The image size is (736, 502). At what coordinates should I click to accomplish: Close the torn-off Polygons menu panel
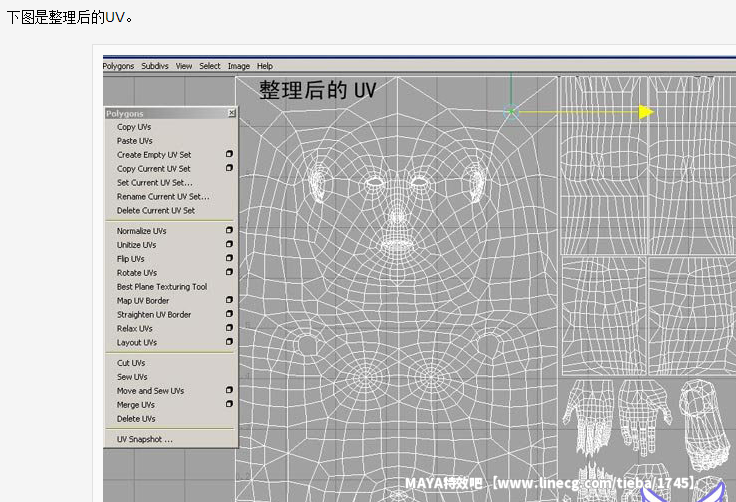click(x=231, y=113)
